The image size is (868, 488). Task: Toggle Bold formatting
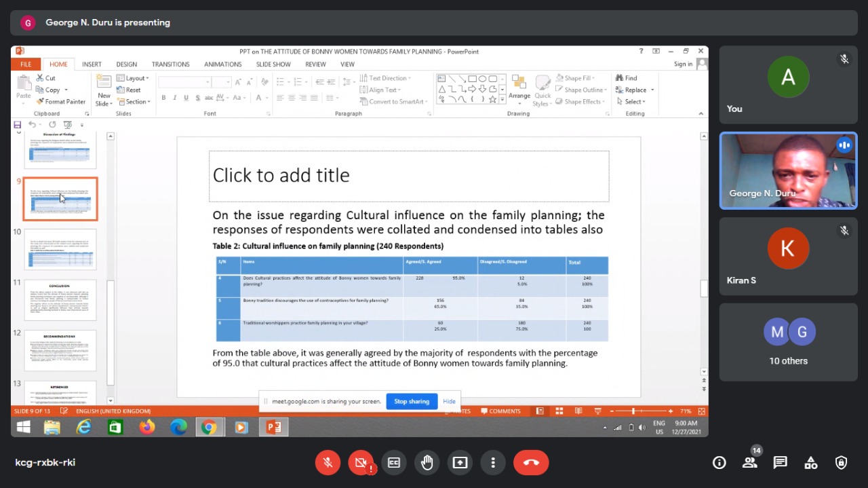(163, 98)
